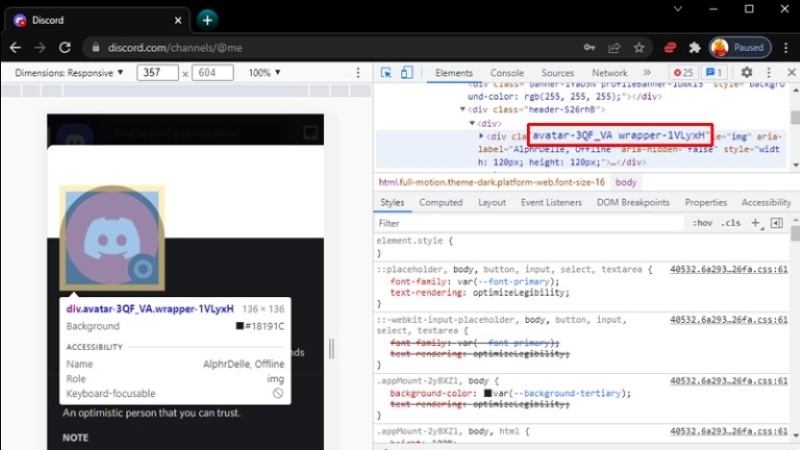Click the browser forward arrow
Viewport: 800px width, 450px height.
coord(40,47)
